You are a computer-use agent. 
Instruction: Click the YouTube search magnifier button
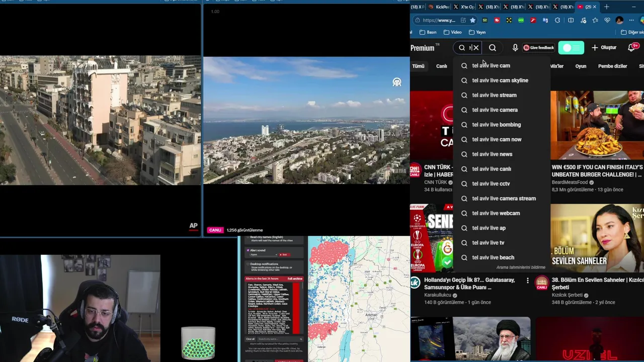click(x=493, y=48)
